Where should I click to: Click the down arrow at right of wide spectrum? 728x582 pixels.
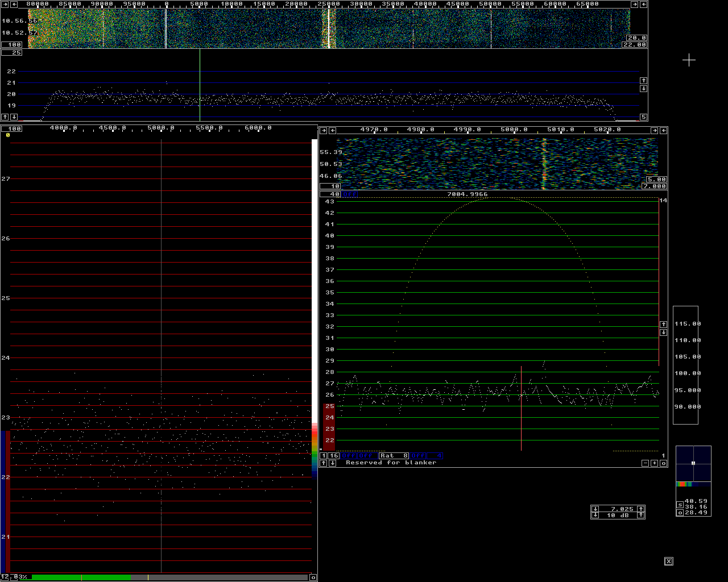(644, 88)
